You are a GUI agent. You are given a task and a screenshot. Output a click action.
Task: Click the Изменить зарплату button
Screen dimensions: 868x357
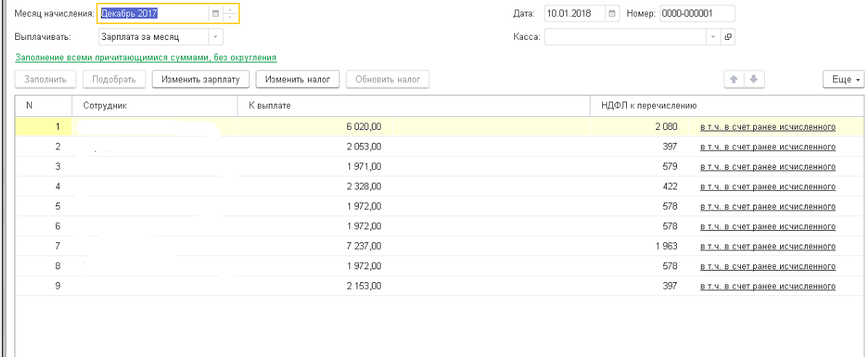200,79
